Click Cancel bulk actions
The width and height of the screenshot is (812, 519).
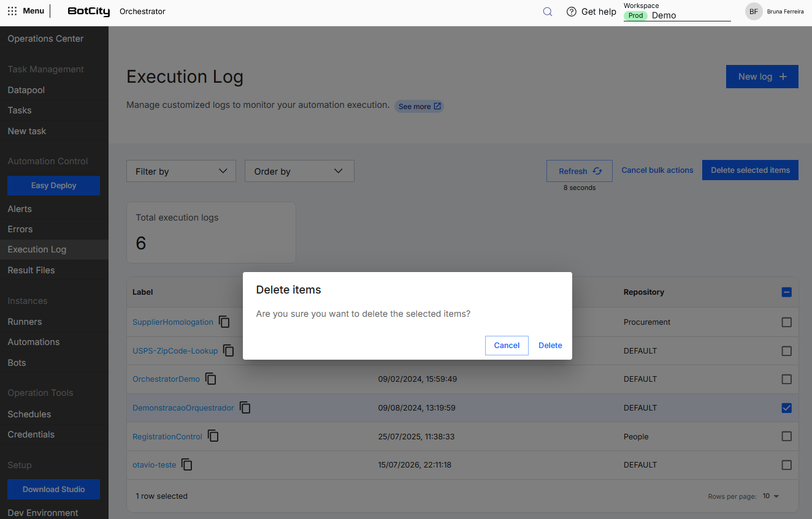pyautogui.click(x=657, y=170)
